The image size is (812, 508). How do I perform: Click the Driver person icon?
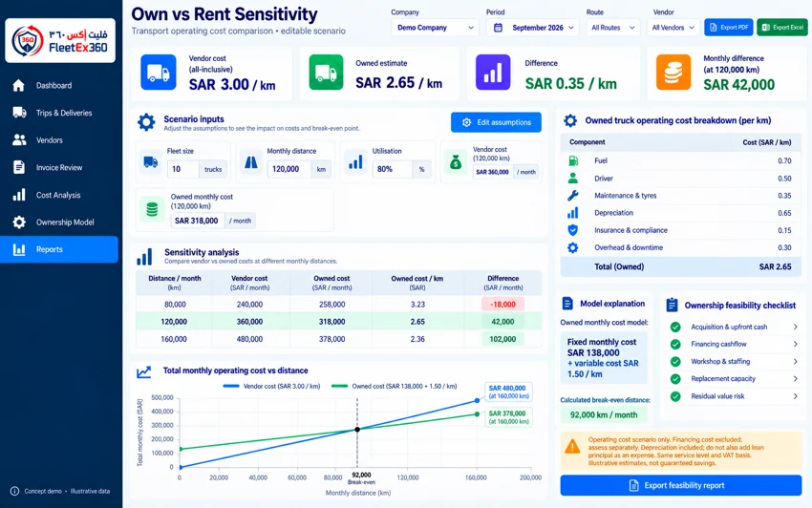tap(573, 179)
